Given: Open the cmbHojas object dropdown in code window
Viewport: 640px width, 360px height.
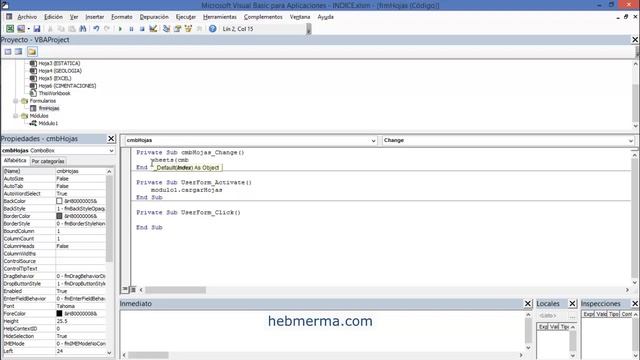Looking at the screenshot, I should tap(373, 140).
